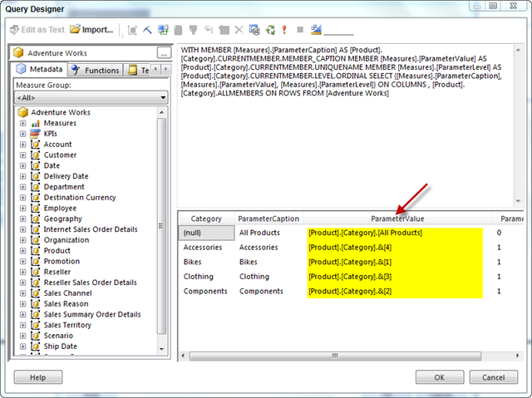Click the Import query button

tap(91, 29)
